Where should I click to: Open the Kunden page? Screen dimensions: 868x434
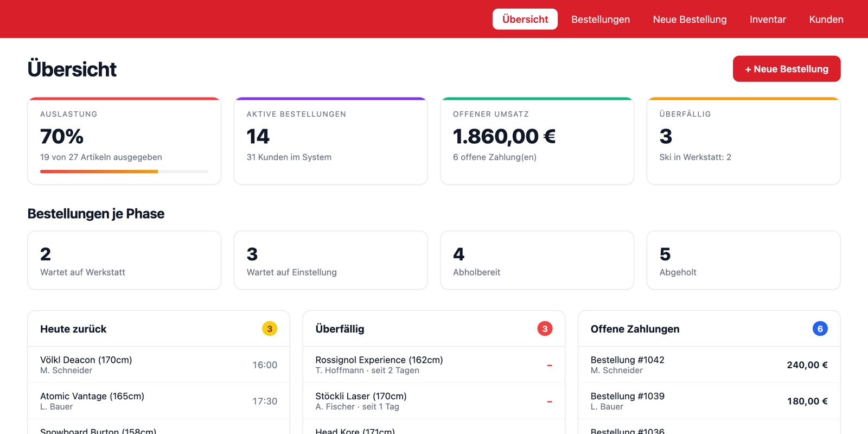click(x=826, y=19)
